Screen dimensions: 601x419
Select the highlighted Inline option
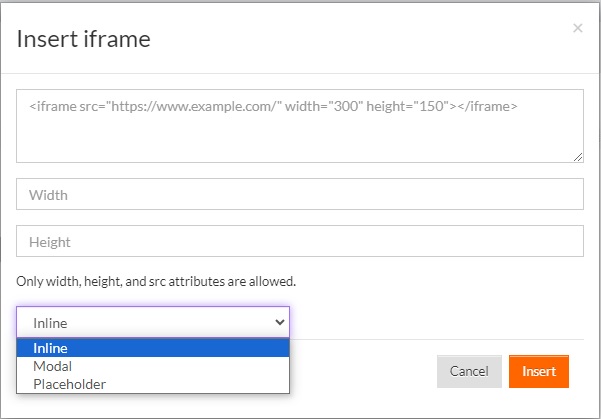(x=153, y=348)
